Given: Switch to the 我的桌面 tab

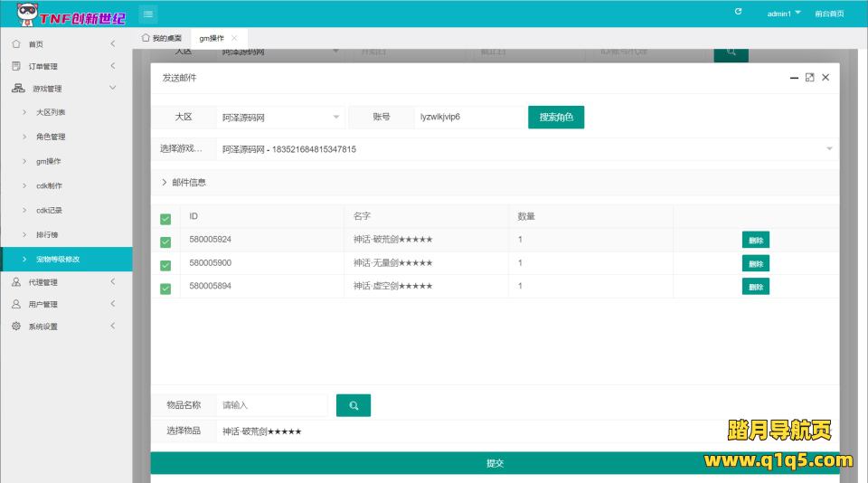Looking at the screenshot, I should [x=162, y=38].
